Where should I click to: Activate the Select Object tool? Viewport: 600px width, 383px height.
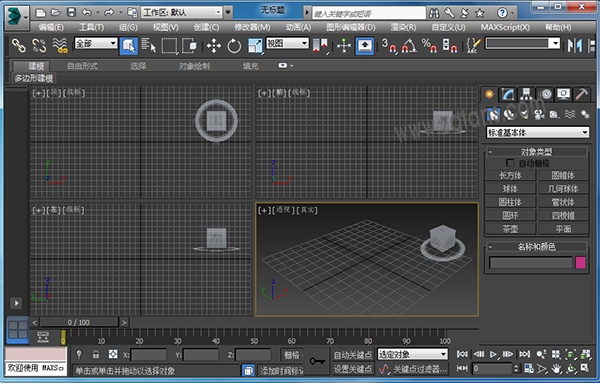129,46
